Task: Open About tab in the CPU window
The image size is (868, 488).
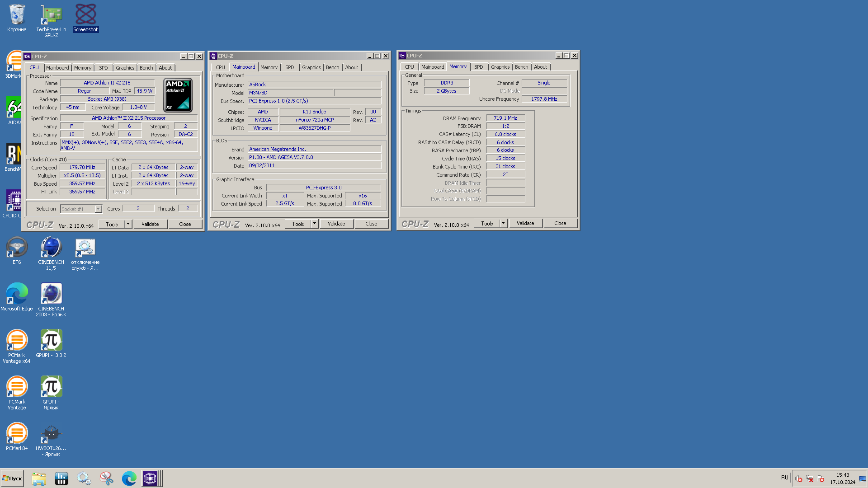Action: tap(165, 68)
